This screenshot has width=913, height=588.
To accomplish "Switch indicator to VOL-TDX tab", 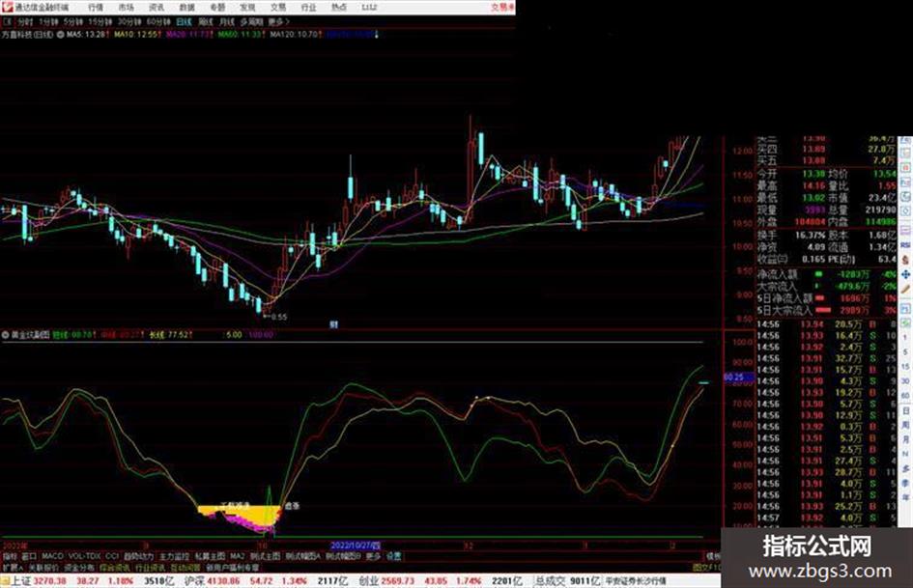I will [85, 556].
